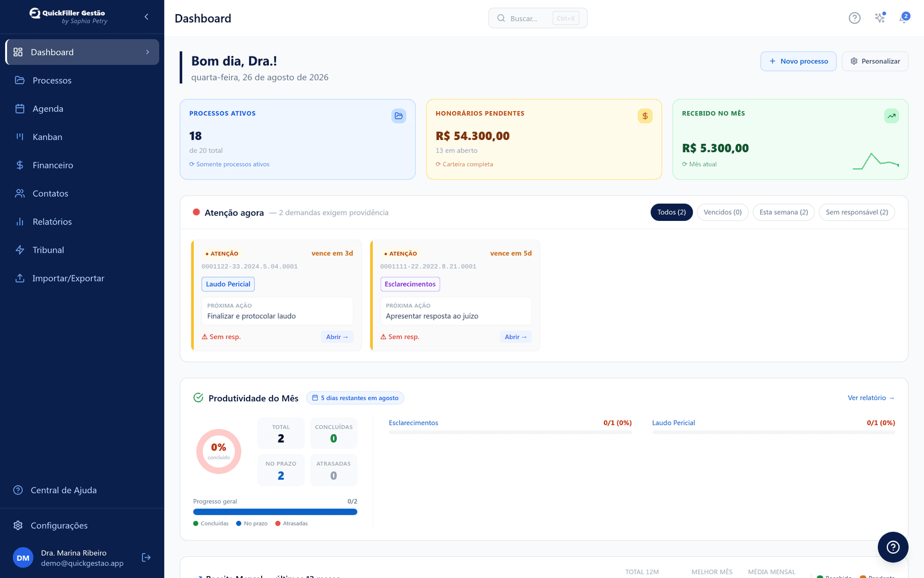Image resolution: width=924 pixels, height=578 pixels.
Task: Click the Contatos people icon
Action: tap(20, 193)
